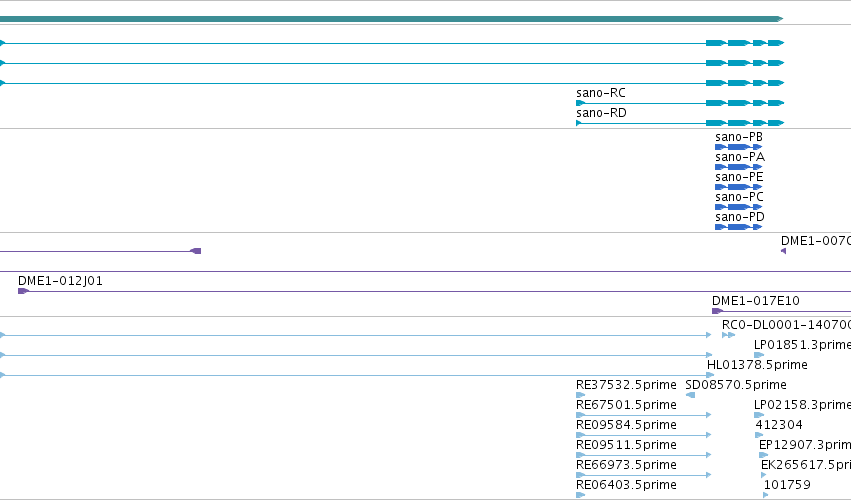The image size is (851, 500).
Task: Click the DME1-017E10 clone feature
Action: pyautogui.click(x=782, y=311)
